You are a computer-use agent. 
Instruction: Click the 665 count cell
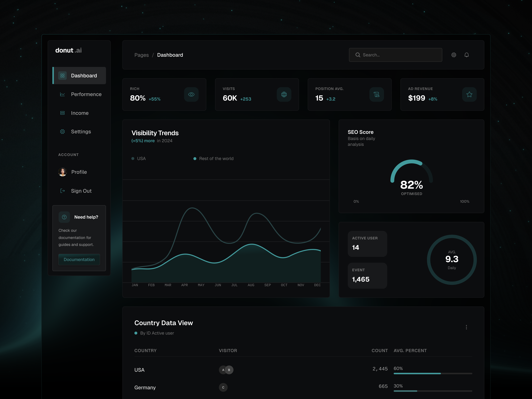tap(383, 386)
